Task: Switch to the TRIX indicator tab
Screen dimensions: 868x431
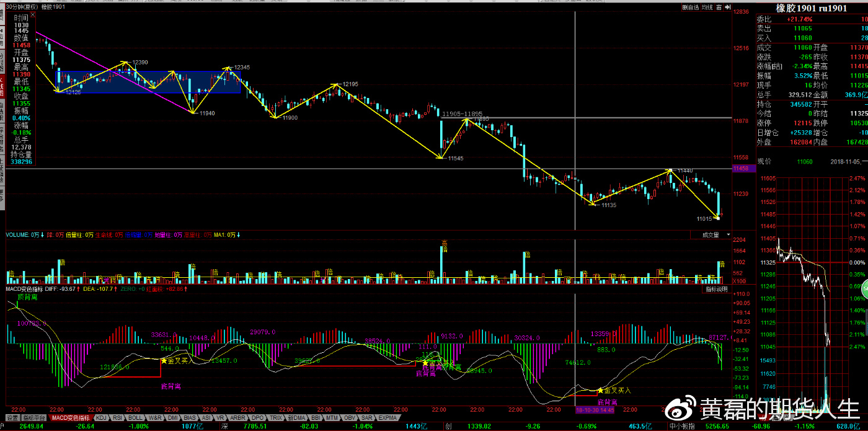Action: (277, 418)
